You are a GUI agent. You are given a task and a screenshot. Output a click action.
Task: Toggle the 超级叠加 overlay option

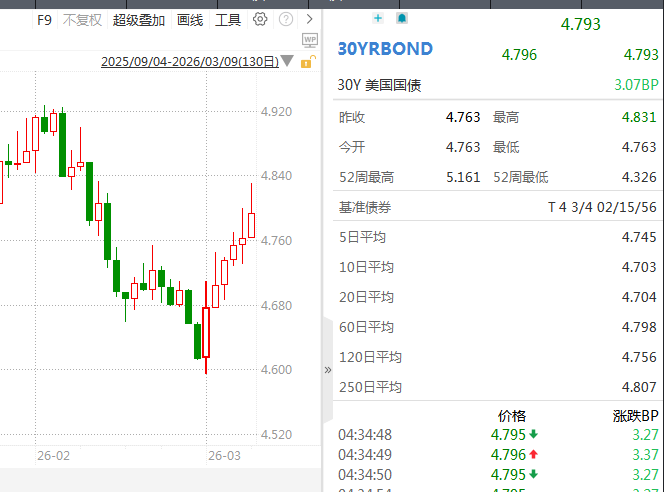pos(139,19)
